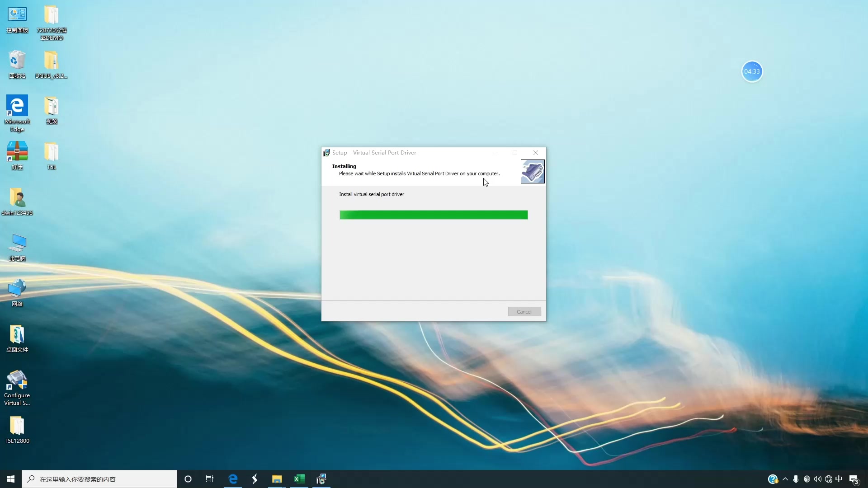868x488 pixels.
Task: Open the Windows Start menu
Action: [x=11, y=479]
